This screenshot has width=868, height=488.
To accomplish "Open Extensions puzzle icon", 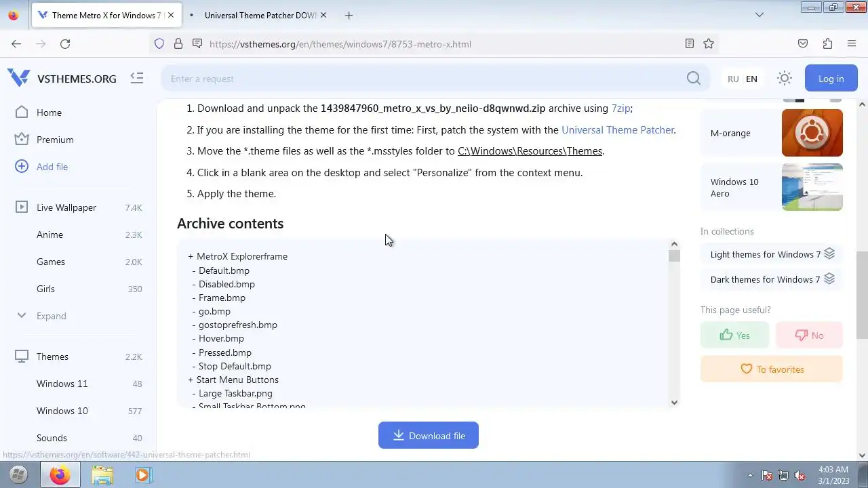I will point(827,44).
